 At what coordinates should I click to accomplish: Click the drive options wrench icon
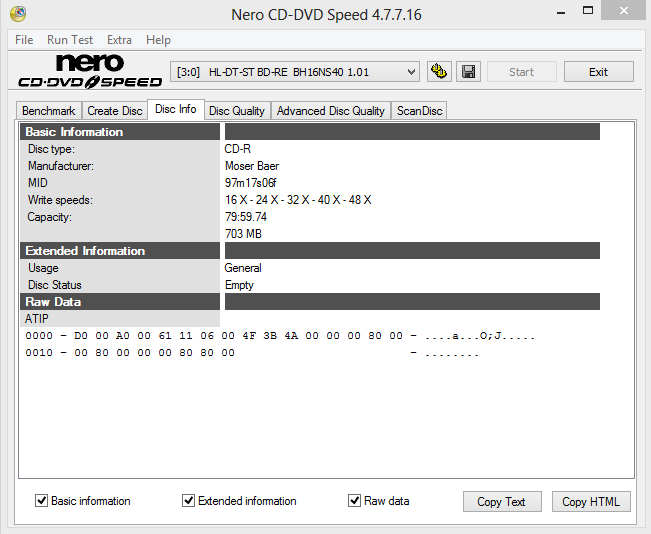(x=439, y=72)
